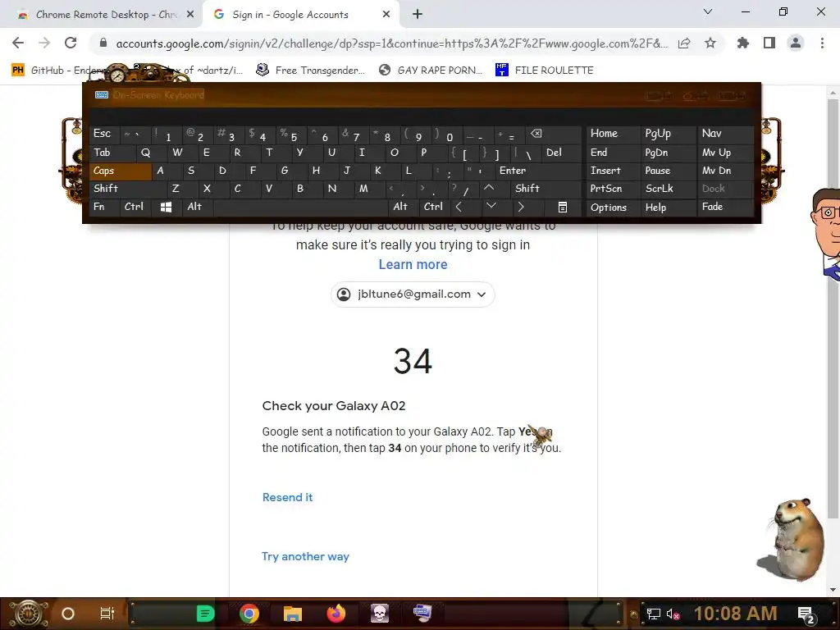Reload the Google sign-in page

click(71, 43)
